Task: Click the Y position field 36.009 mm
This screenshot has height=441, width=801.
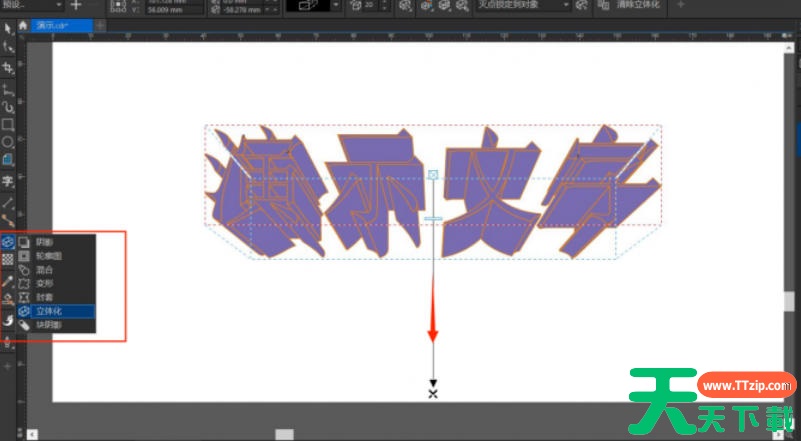Action: coord(173,10)
